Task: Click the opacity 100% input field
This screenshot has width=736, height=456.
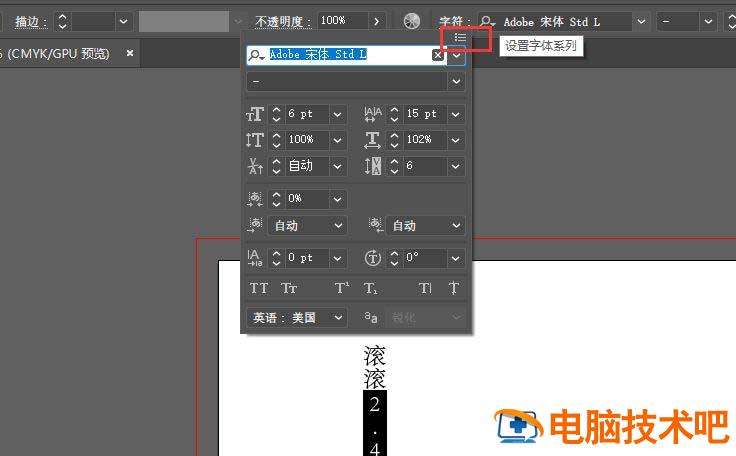Action: coord(343,21)
